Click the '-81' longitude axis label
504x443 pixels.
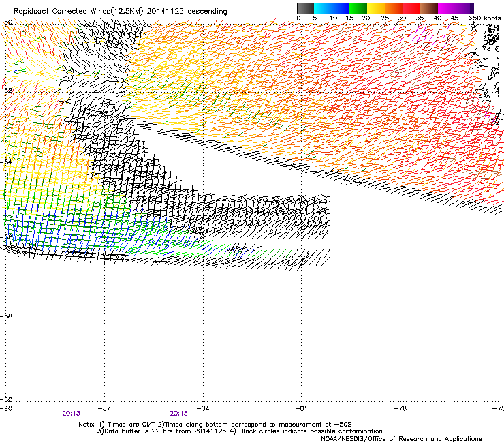pyautogui.click(x=301, y=408)
